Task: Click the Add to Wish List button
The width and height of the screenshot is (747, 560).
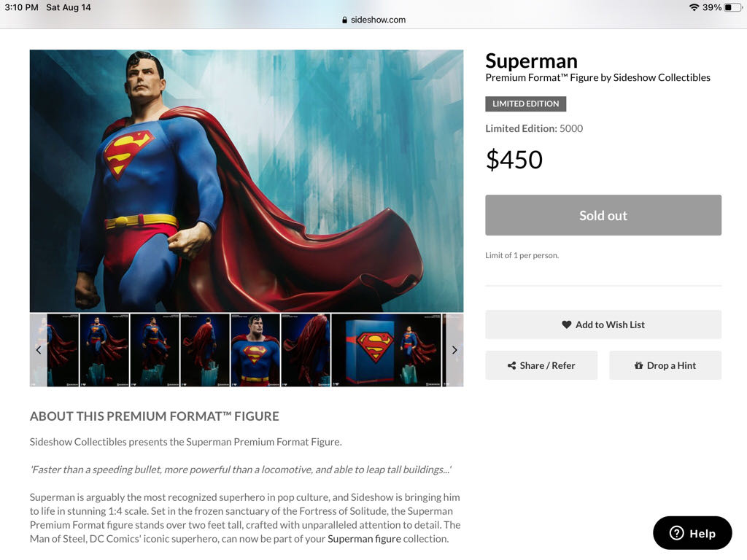Action: tap(603, 324)
